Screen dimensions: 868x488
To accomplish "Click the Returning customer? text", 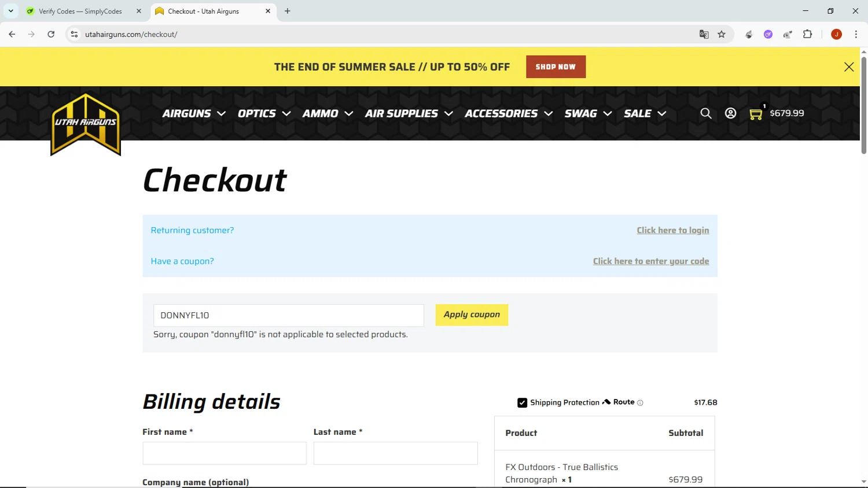I will [192, 230].
